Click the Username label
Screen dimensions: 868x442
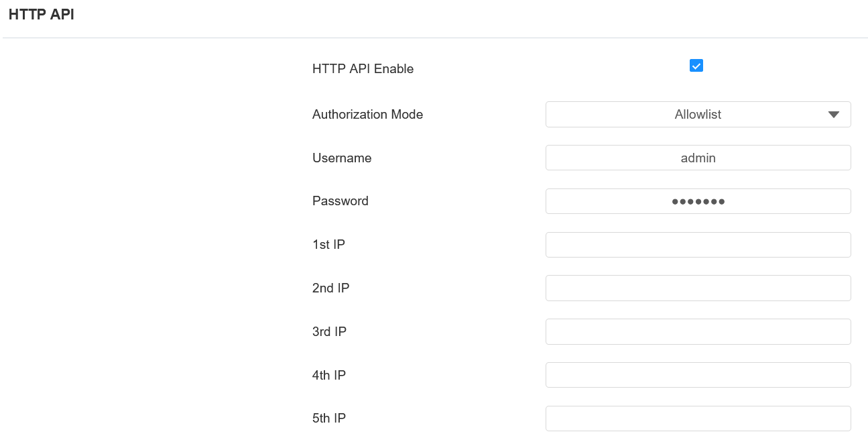(342, 158)
